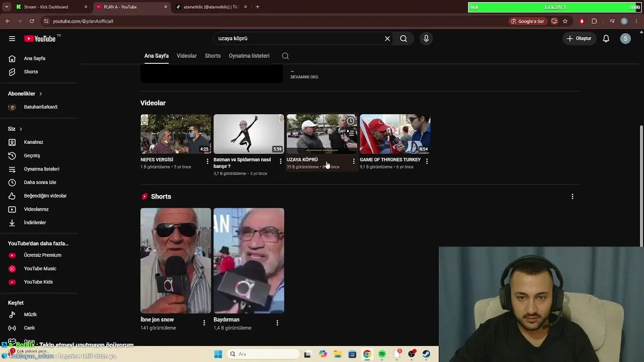Open the Windows Start menu
The width and height of the screenshot is (644, 362).
(218, 354)
